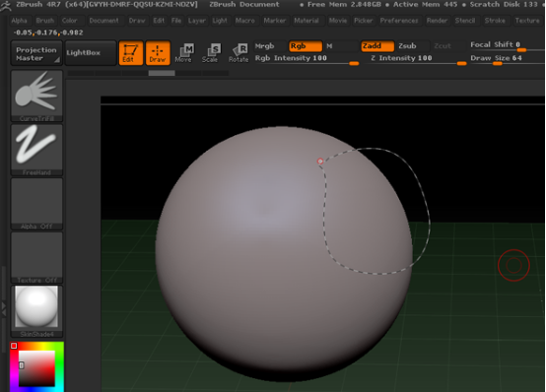Image resolution: width=546 pixels, height=392 pixels.
Task: Open the Document menu
Action: point(103,21)
